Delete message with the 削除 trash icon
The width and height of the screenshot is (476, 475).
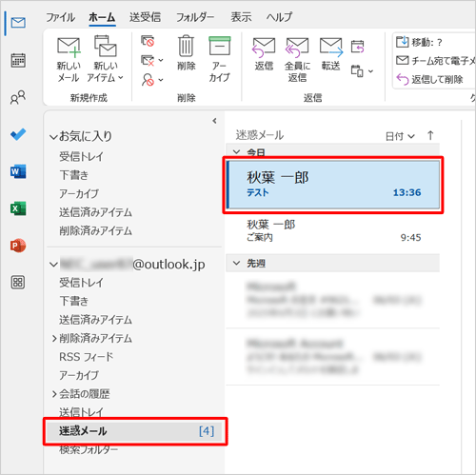186,53
